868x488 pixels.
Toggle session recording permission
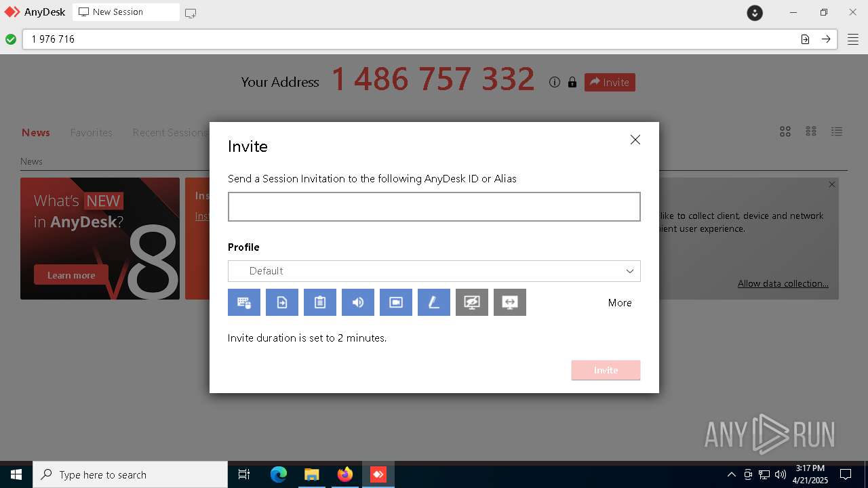396,302
